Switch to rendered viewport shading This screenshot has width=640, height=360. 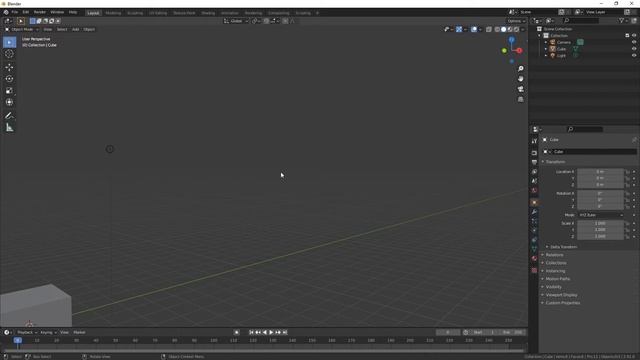point(517,29)
